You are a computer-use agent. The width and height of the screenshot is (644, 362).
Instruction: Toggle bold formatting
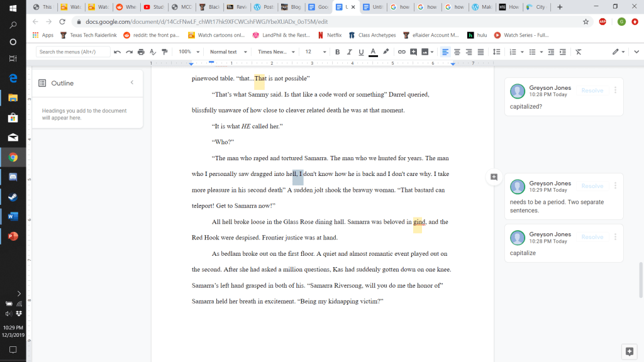click(337, 52)
